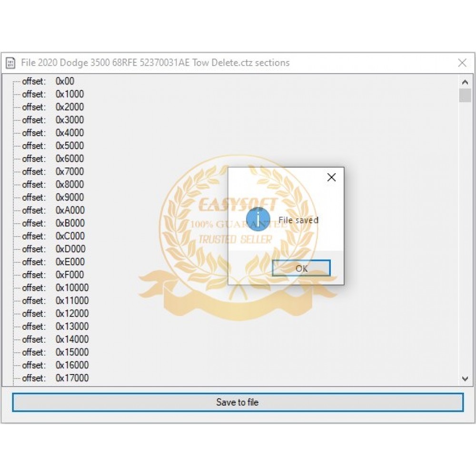Click the file icon in the title bar

pyautogui.click(x=10, y=63)
